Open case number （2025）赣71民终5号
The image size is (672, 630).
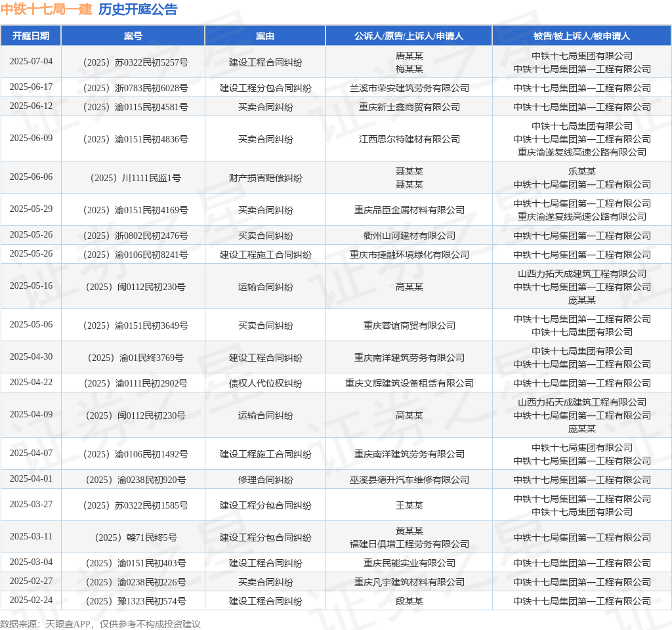tap(133, 537)
